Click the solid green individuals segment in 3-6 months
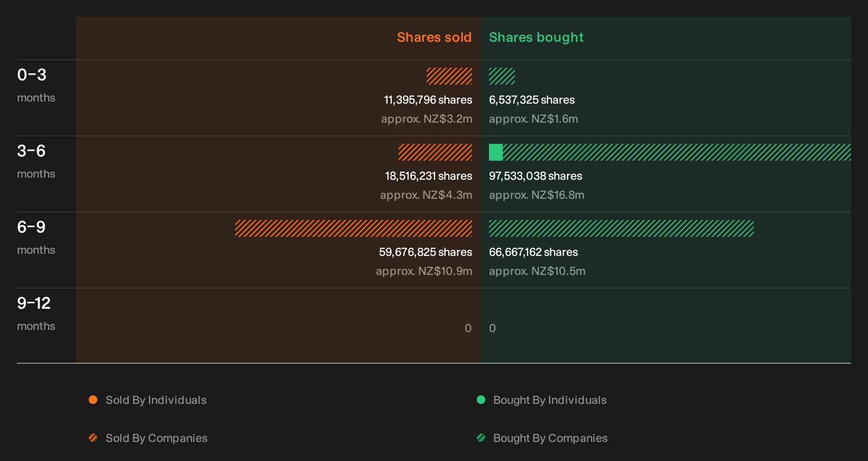The image size is (868, 461). (496, 152)
